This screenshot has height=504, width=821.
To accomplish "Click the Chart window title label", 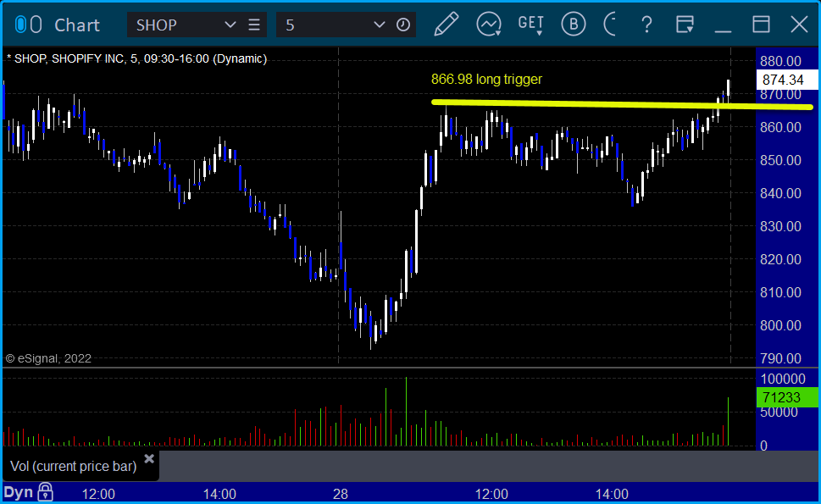I will [77, 25].
